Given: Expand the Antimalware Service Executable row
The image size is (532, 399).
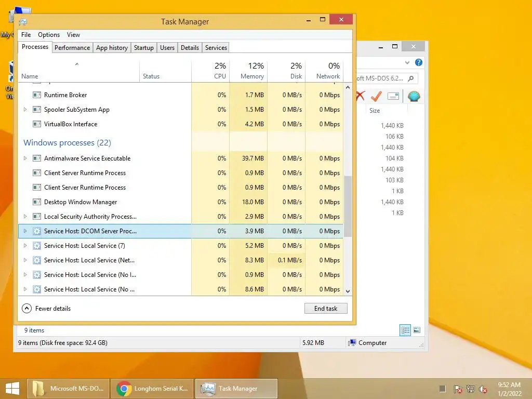Looking at the screenshot, I should [x=25, y=158].
